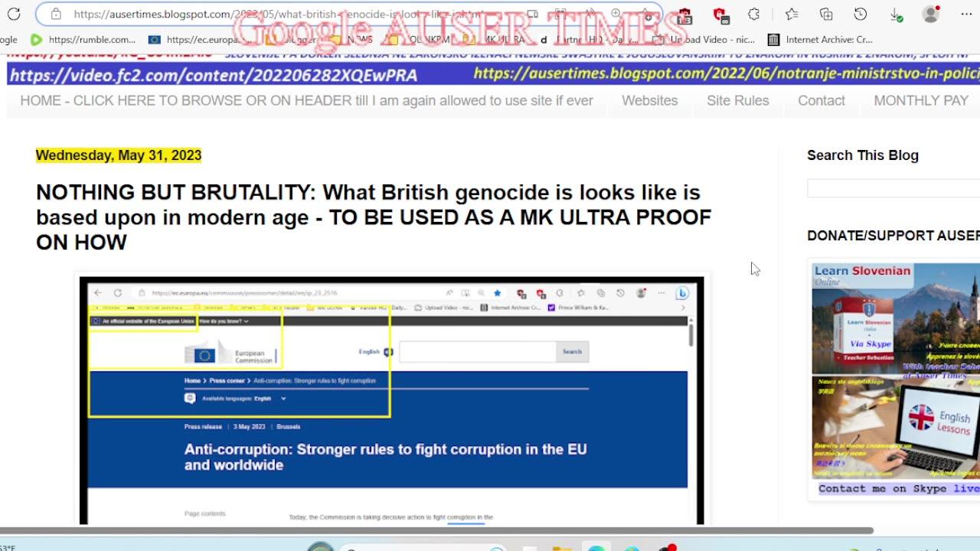Open the Collections icon
The width and height of the screenshot is (980, 551).
click(827, 14)
